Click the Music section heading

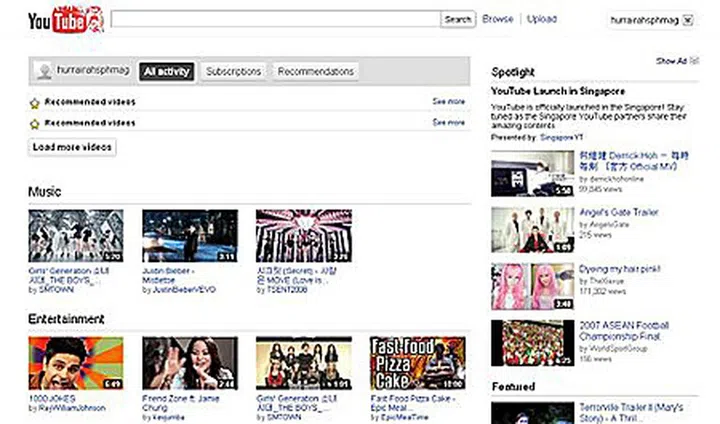45,192
